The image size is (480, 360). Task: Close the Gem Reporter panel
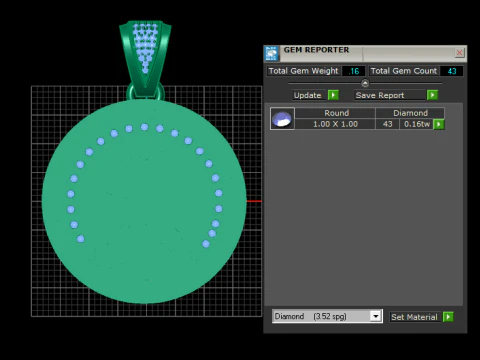(x=459, y=53)
